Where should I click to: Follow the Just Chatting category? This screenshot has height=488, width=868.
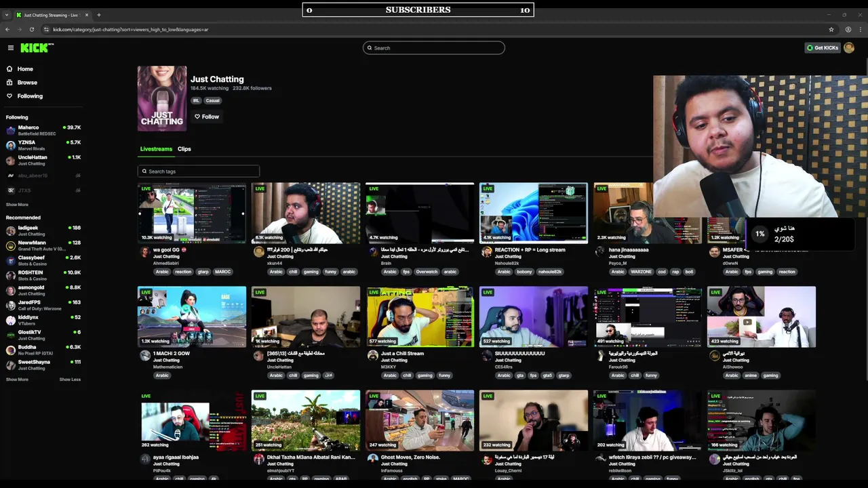(207, 117)
